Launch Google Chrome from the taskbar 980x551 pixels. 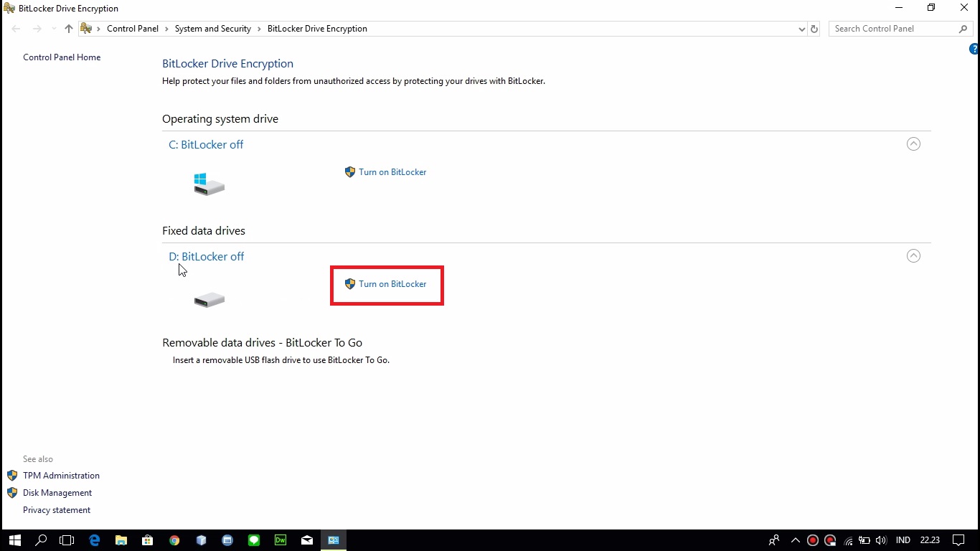click(174, 540)
